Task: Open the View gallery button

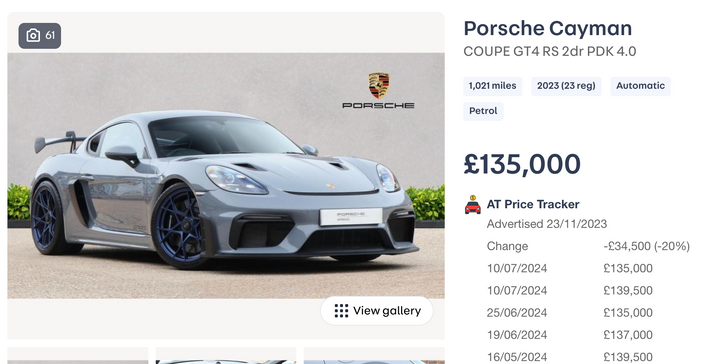Action: pos(377,311)
